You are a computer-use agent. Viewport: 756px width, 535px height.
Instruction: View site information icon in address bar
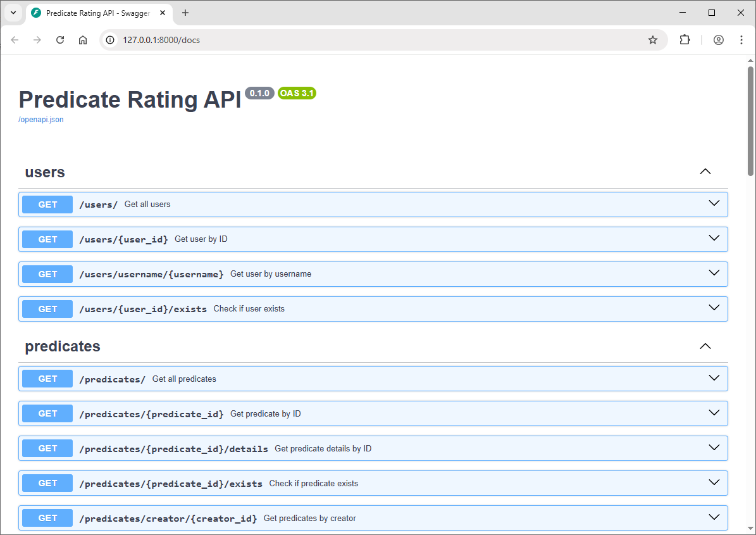pyautogui.click(x=111, y=40)
